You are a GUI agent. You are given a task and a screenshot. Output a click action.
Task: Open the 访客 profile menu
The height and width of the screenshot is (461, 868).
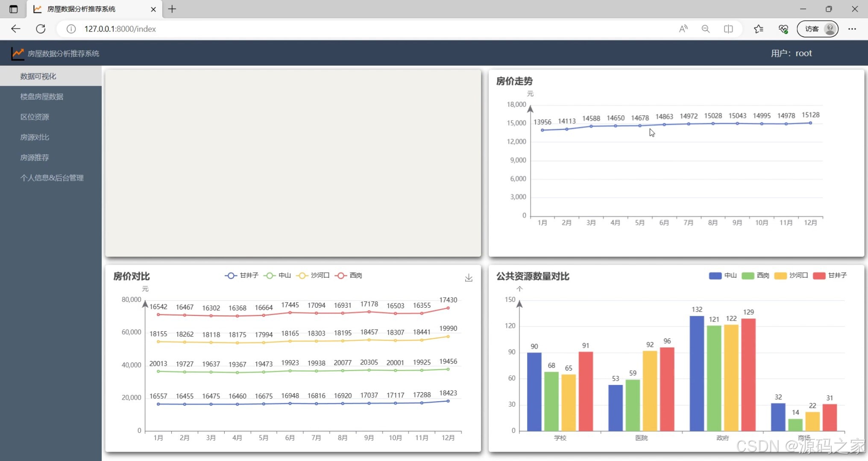[x=817, y=29]
